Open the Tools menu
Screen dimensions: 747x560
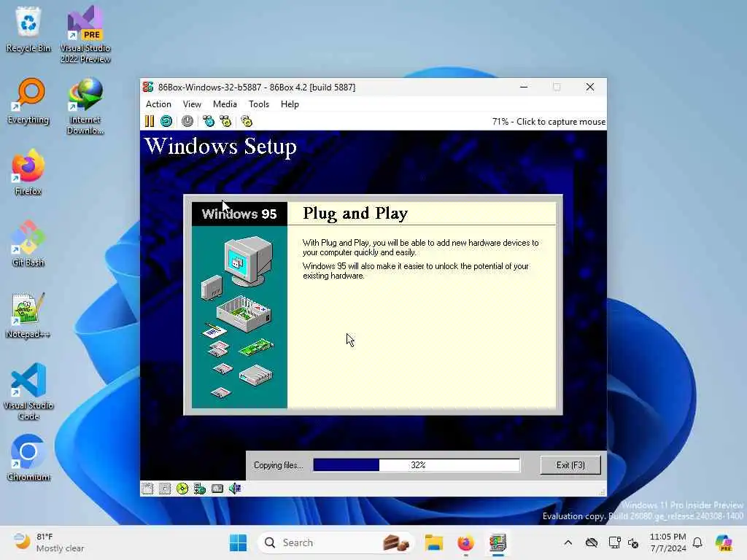pyautogui.click(x=259, y=104)
